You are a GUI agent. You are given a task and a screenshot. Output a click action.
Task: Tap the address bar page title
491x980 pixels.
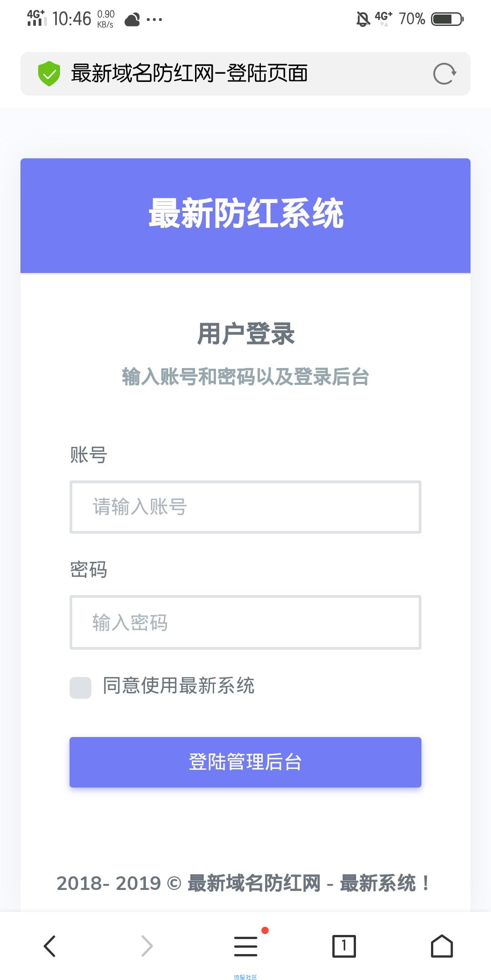click(190, 73)
